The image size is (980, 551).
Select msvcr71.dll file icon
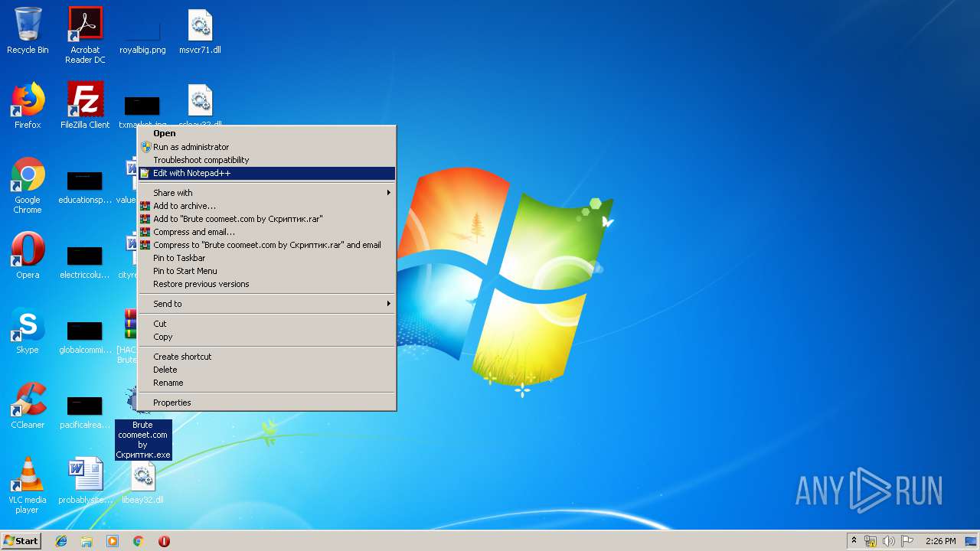[x=200, y=31]
